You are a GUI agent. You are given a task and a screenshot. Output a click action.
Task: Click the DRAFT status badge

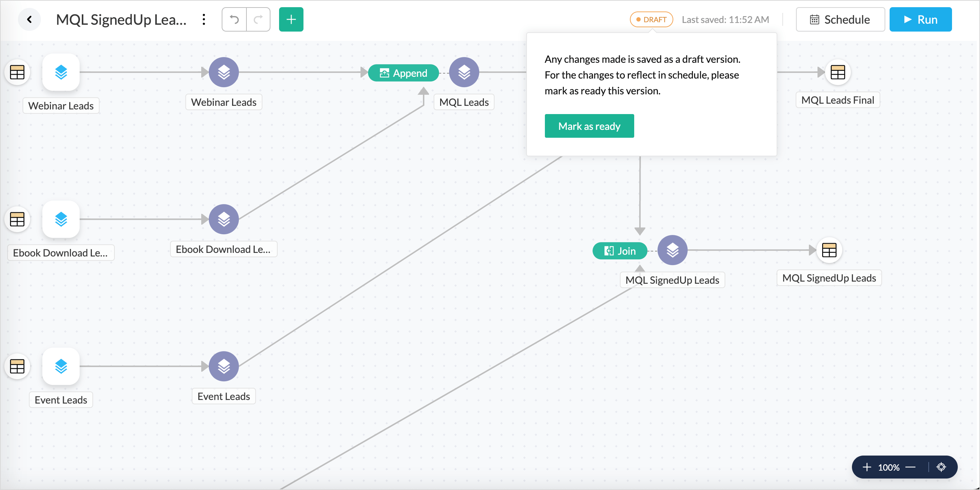coord(651,19)
